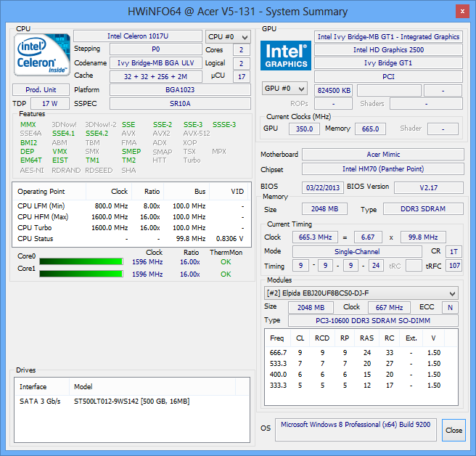Select the CPU HFM (Max) row
476x456 pixels.
[131, 217]
